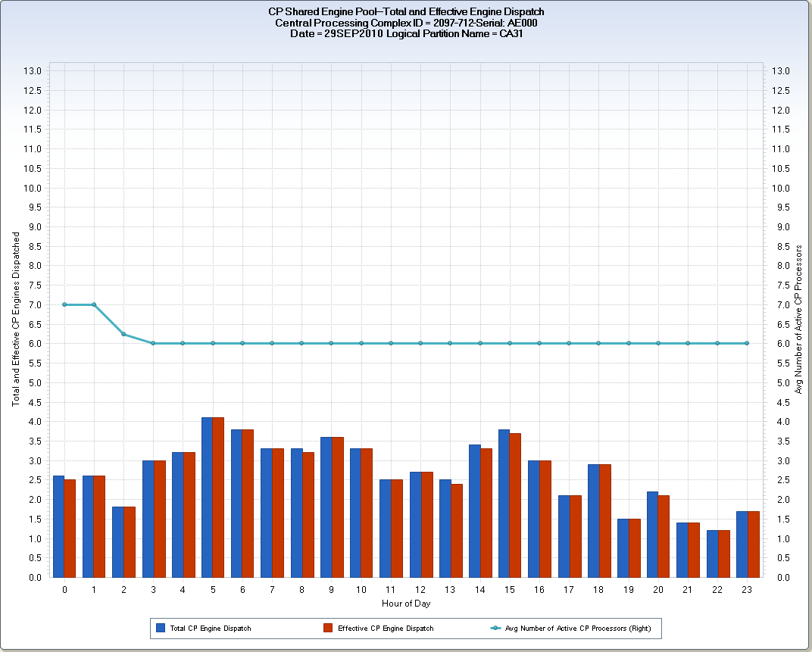
Task: Click x-axis tick label '6'
Action: (242, 590)
